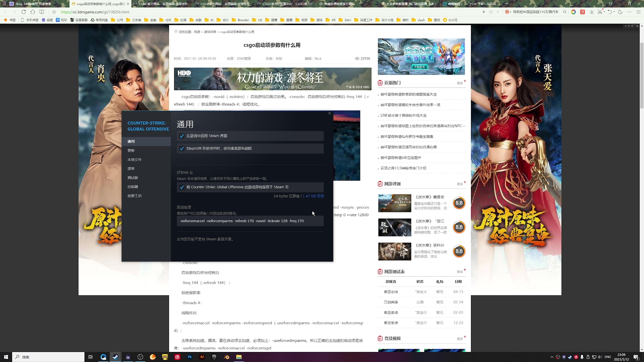Viewport: 644px width, 362px height.
Task: Toggle '在游戏中启用 Steam 界面' checkbox
Action: pos(182,136)
